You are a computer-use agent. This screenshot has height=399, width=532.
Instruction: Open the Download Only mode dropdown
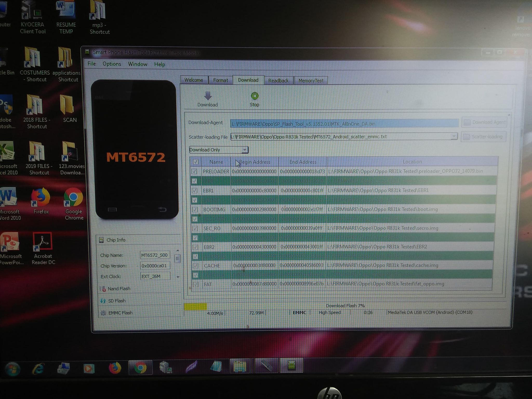244,150
